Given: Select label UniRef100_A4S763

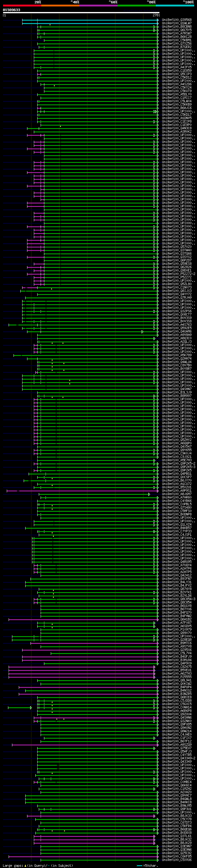Looking at the screenshot, I should tap(177, 325).
